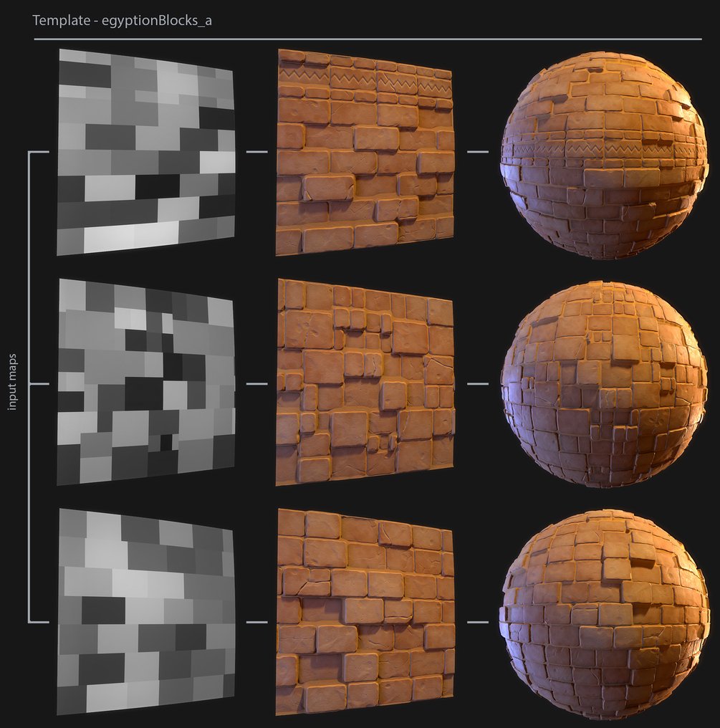Select the middle sphere with square blocks
The height and width of the screenshot is (728, 720).
point(605,384)
